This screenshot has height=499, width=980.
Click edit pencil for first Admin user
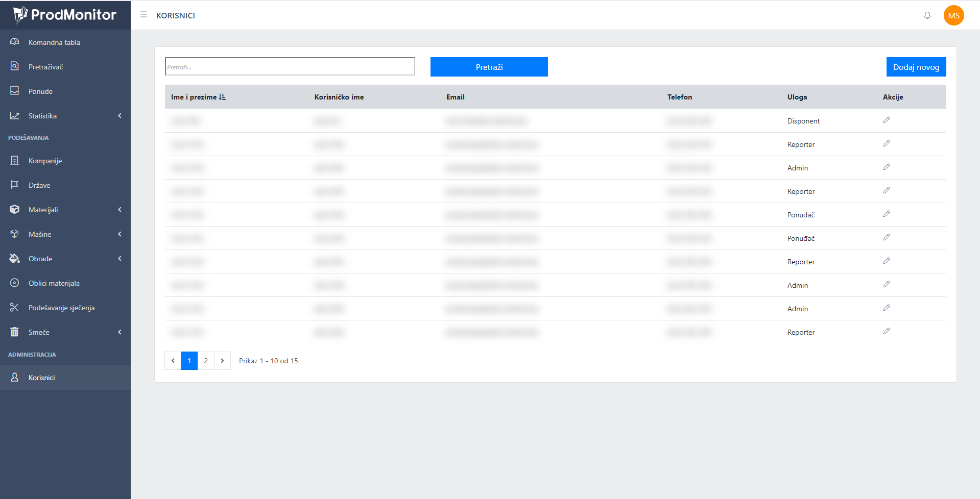point(886,167)
